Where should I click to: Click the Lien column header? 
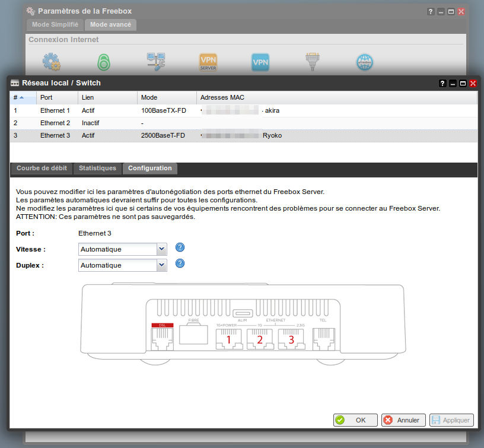(107, 97)
